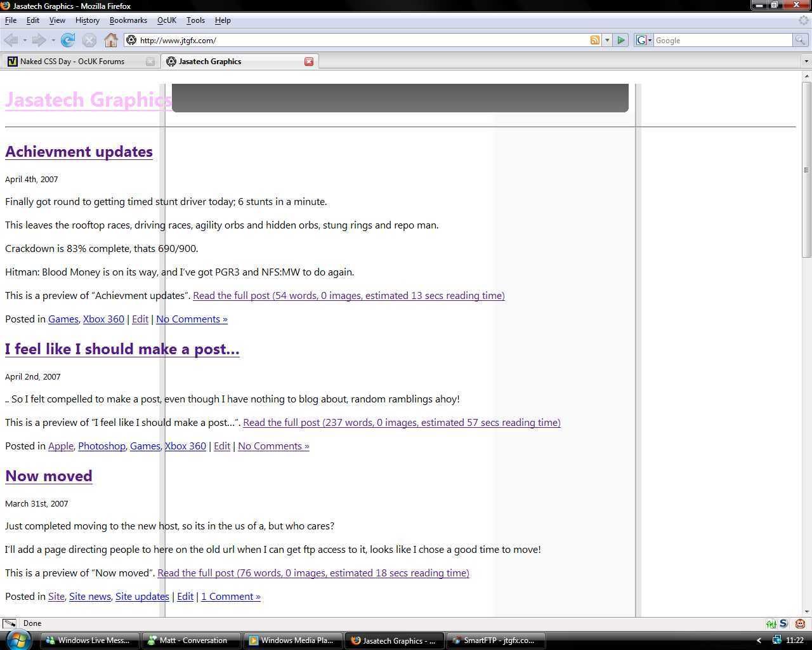This screenshot has width=812, height=650.
Task: Go to the Home page
Action: pyautogui.click(x=111, y=40)
